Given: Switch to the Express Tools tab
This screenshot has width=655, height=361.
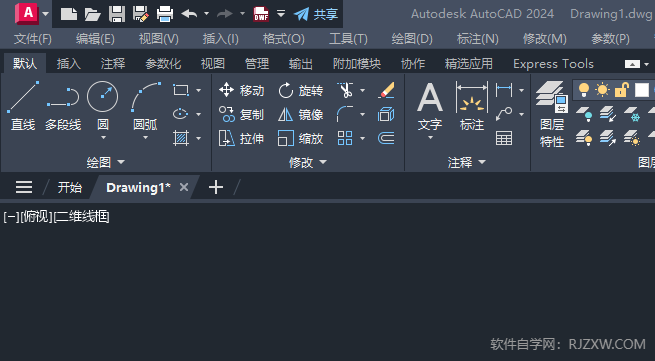Looking at the screenshot, I should pyautogui.click(x=553, y=64).
